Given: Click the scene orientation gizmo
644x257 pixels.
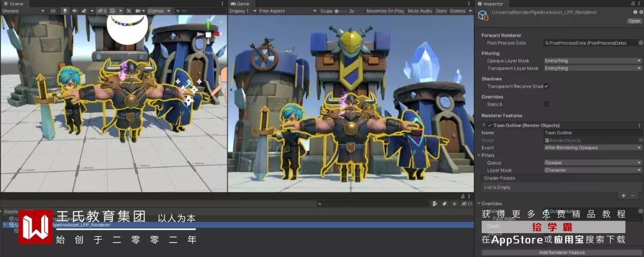Looking at the screenshot, I should tap(208, 35).
